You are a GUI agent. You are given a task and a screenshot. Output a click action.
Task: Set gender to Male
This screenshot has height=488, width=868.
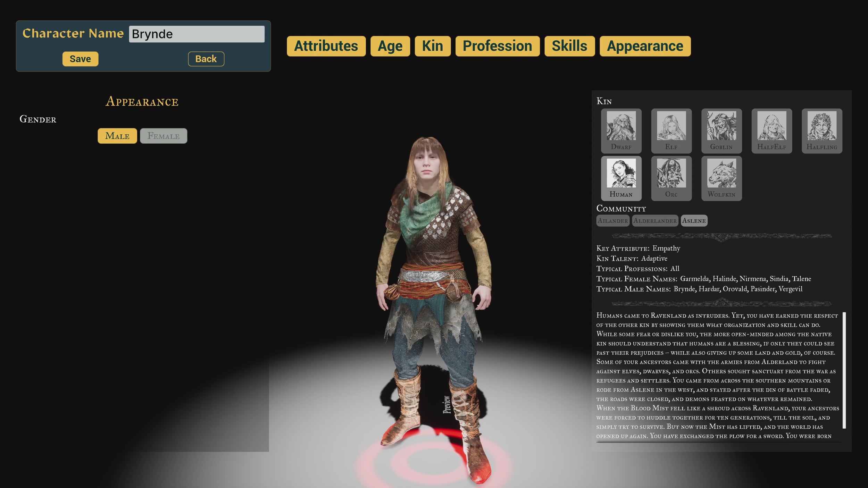(x=117, y=136)
